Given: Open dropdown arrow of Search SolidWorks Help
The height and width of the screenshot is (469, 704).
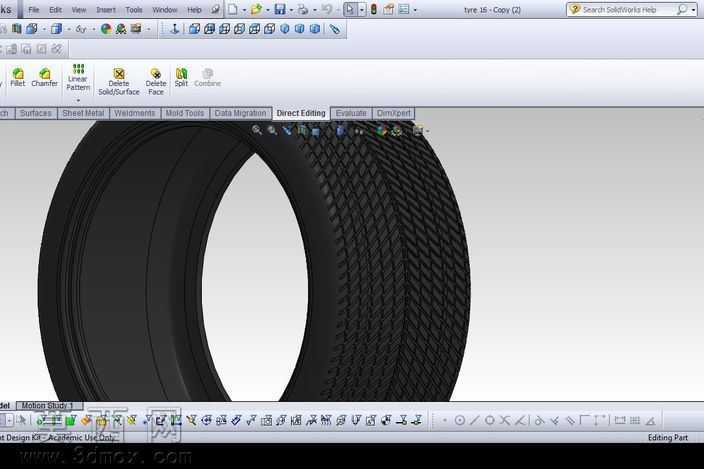Looking at the screenshot, I should pyautogui.click(x=693, y=10).
